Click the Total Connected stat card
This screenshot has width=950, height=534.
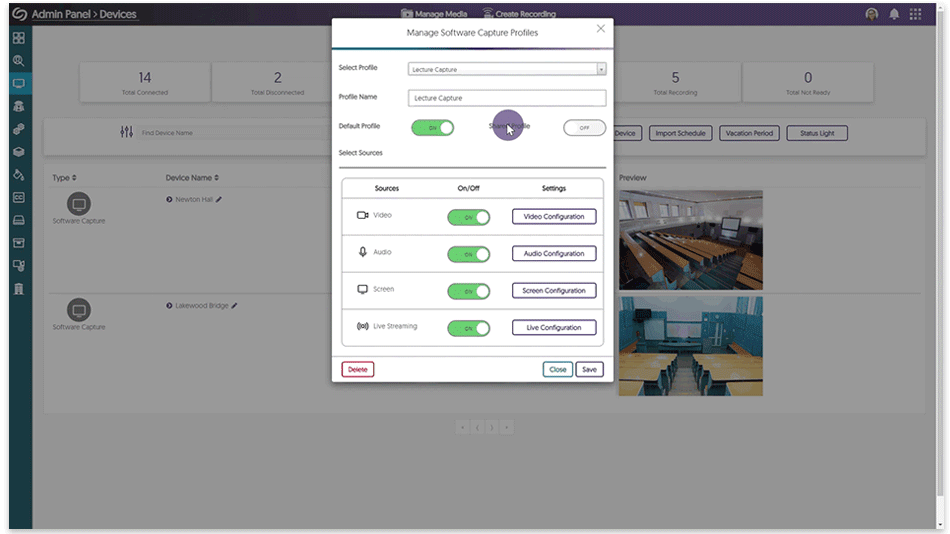(145, 82)
